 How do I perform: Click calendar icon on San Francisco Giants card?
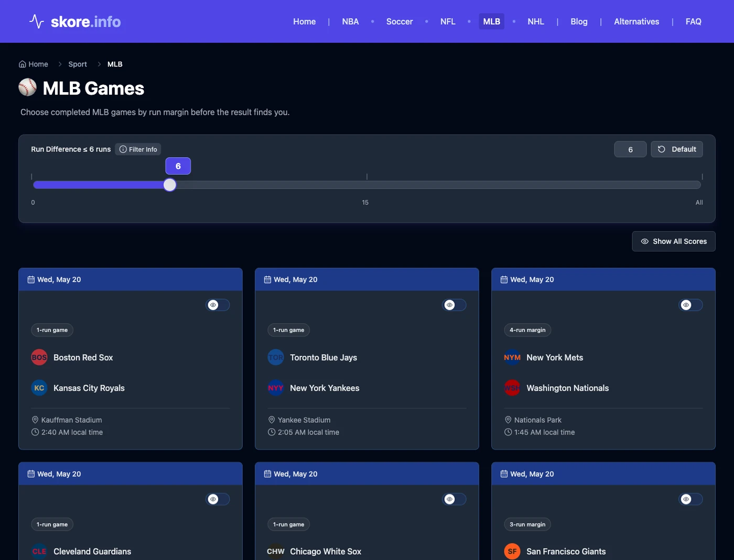504,474
